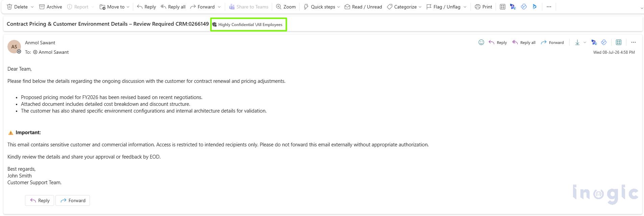
Task: Click the date Wed 08-Jul-26 4:58 PM
Action: pyautogui.click(x=614, y=52)
